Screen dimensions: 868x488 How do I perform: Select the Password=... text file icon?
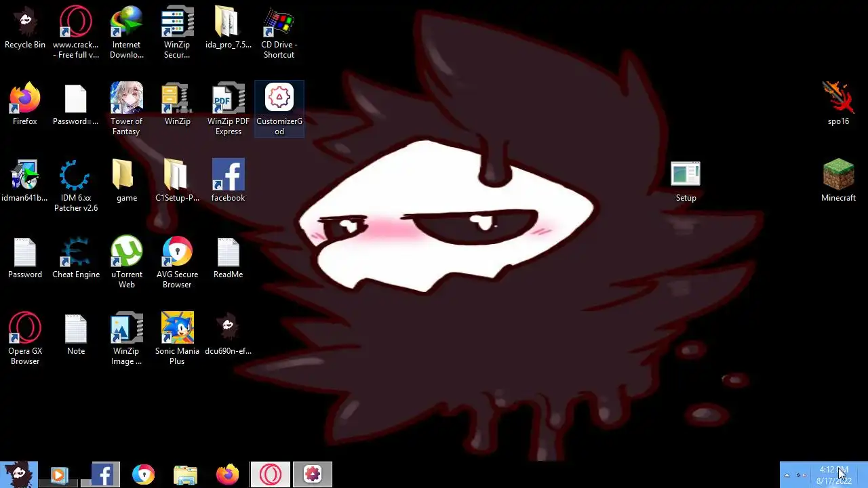pos(76,104)
